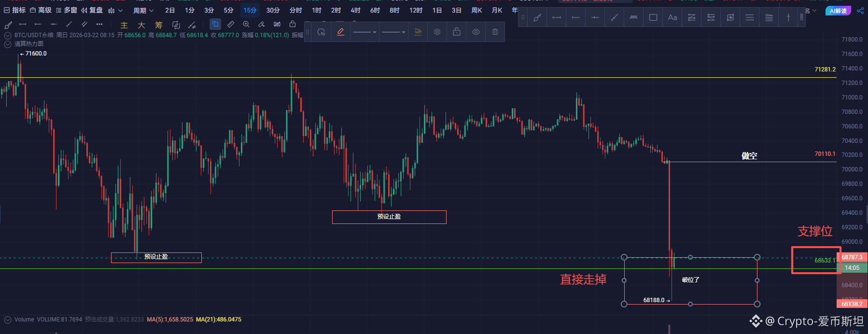This screenshot has height=334, width=868.
Task: Toggle 多窗 multi-window layout
Action: click(x=67, y=10)
